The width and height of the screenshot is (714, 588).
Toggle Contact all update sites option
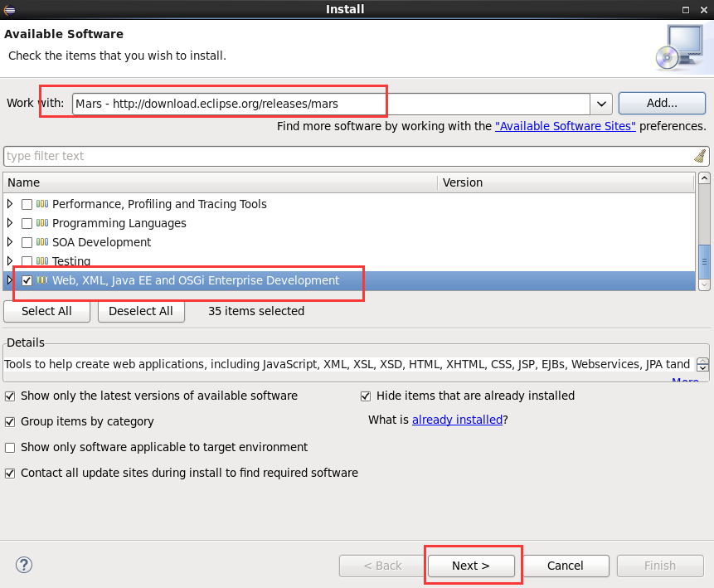10,474
